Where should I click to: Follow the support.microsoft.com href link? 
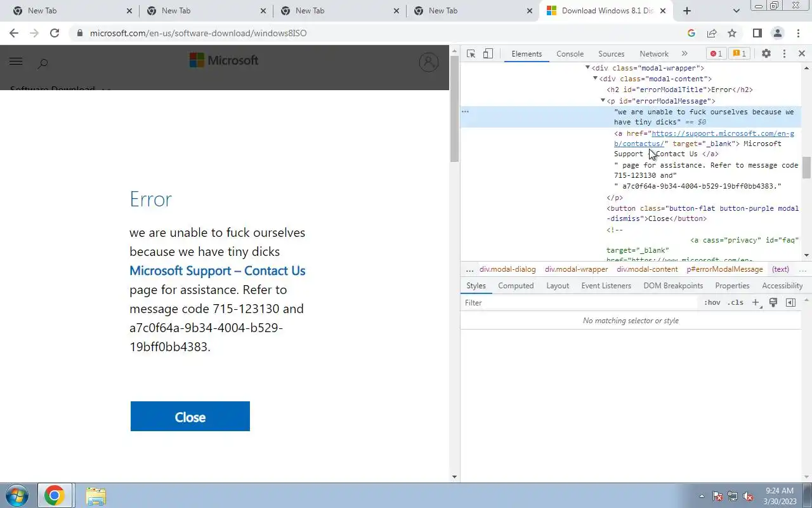(x=704, y=138)
